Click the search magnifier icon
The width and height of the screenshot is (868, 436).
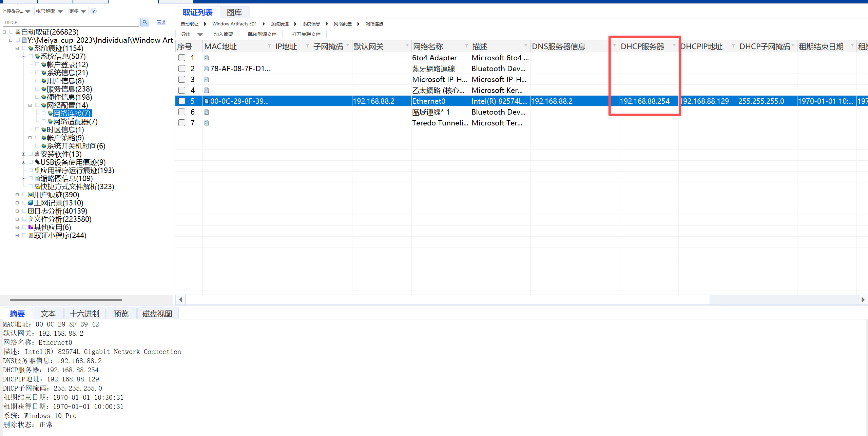pyautogui.click(x=145, y=22)
